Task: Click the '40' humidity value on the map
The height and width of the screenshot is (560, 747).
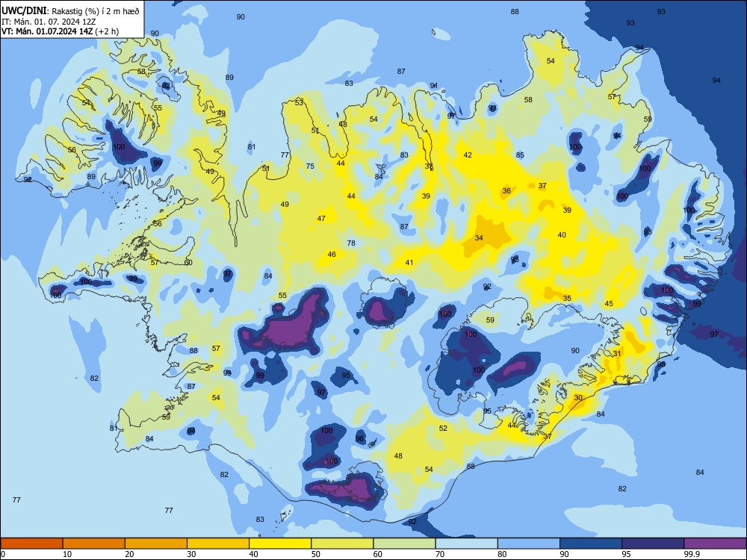Action: 562,234
